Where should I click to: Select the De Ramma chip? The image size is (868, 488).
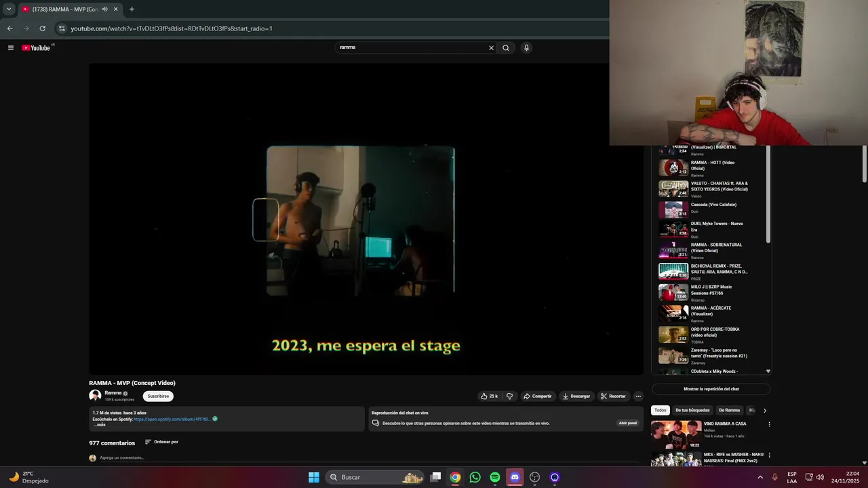[x=729, y=410]
